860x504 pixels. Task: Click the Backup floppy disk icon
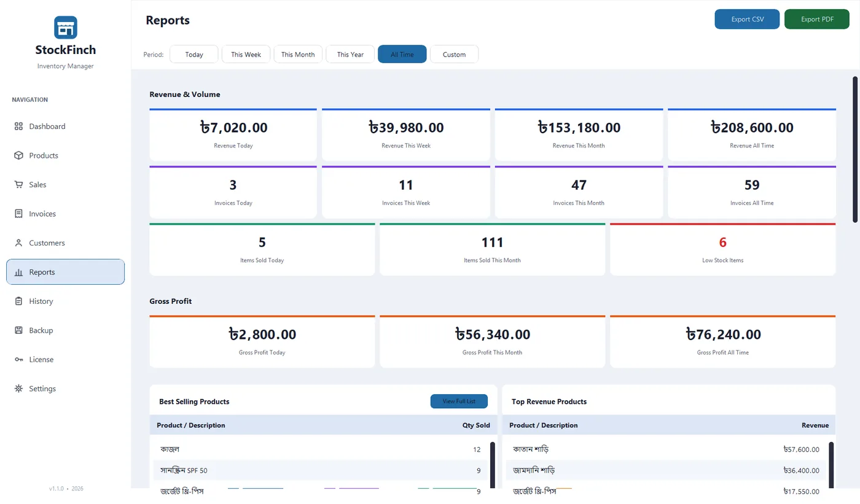[x=18, y=330]
